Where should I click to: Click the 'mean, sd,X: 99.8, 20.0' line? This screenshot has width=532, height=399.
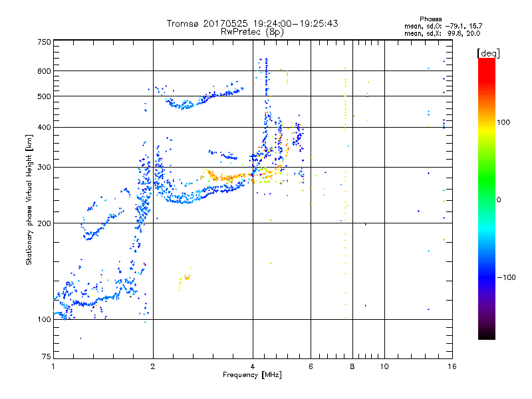(442, 33)
